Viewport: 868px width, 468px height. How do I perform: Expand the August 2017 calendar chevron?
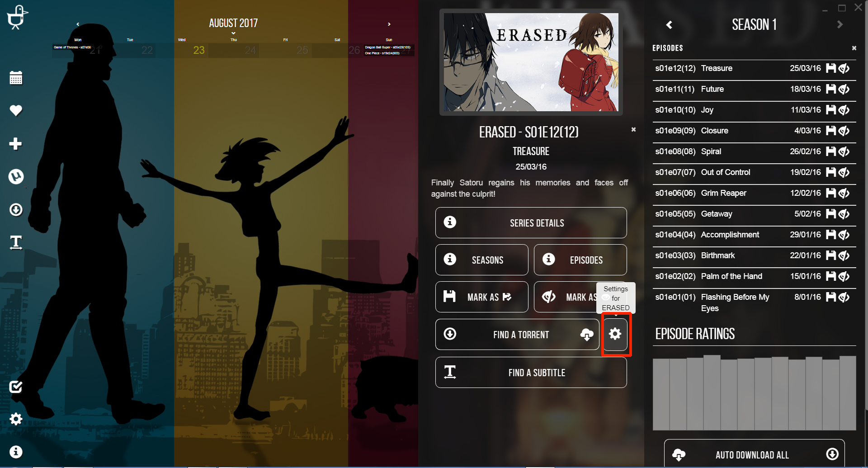tap(233, 33)
